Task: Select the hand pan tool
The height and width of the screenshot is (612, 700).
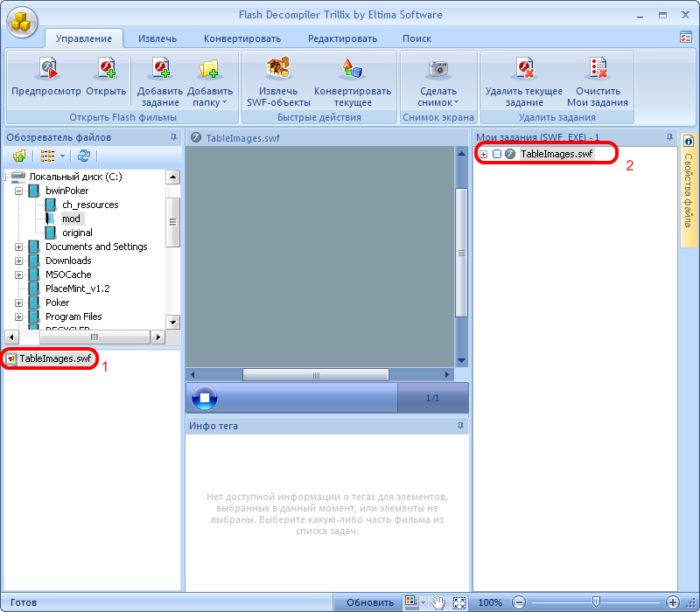Action: pyautogui.click(x=438, y=602)
